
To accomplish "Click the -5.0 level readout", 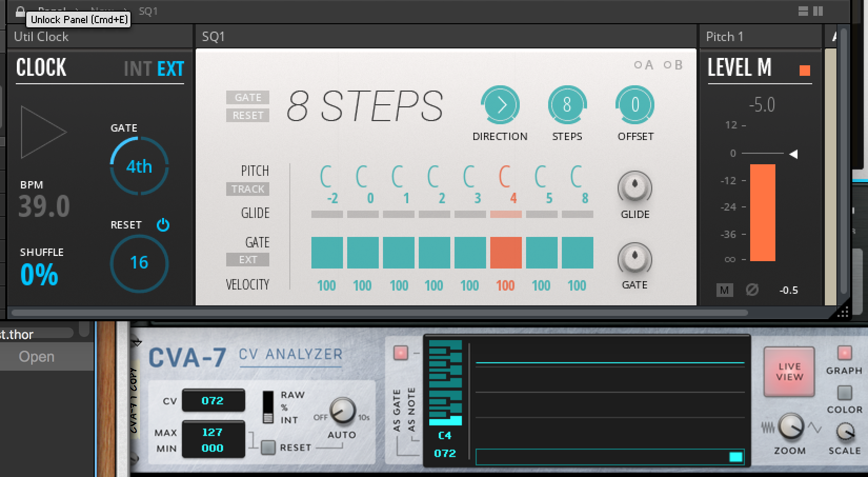I will 762,105.
